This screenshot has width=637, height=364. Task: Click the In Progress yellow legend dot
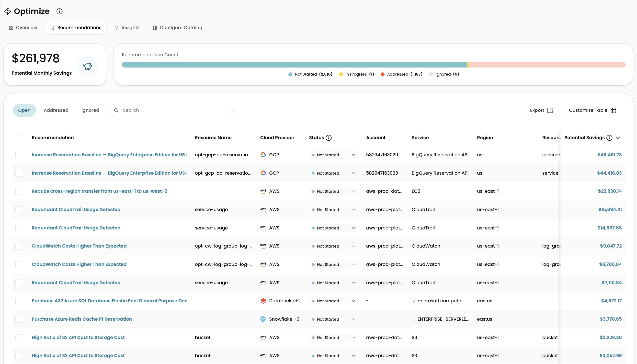pos(341,74)
